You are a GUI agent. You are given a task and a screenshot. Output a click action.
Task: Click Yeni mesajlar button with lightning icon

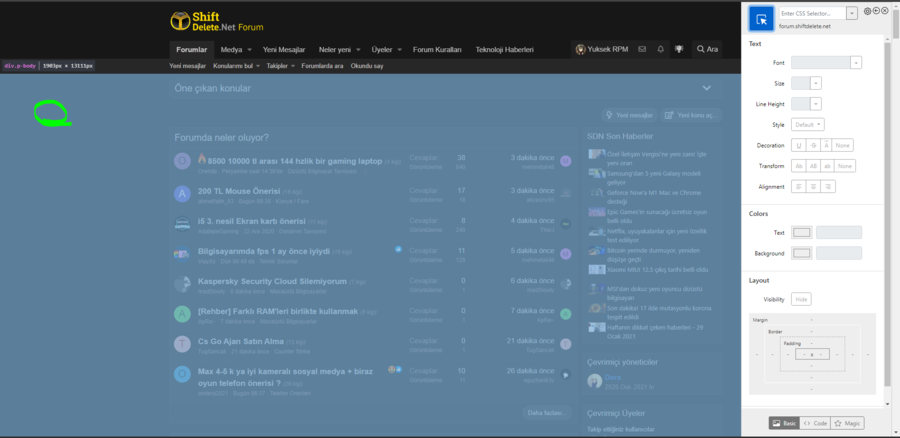[x=630, y=115]
